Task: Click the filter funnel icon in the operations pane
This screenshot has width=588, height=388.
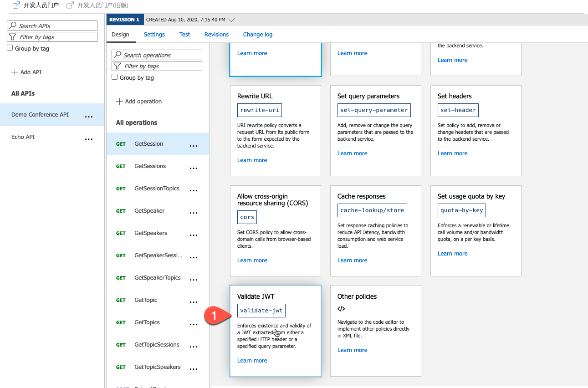Action: pos(118,66)
